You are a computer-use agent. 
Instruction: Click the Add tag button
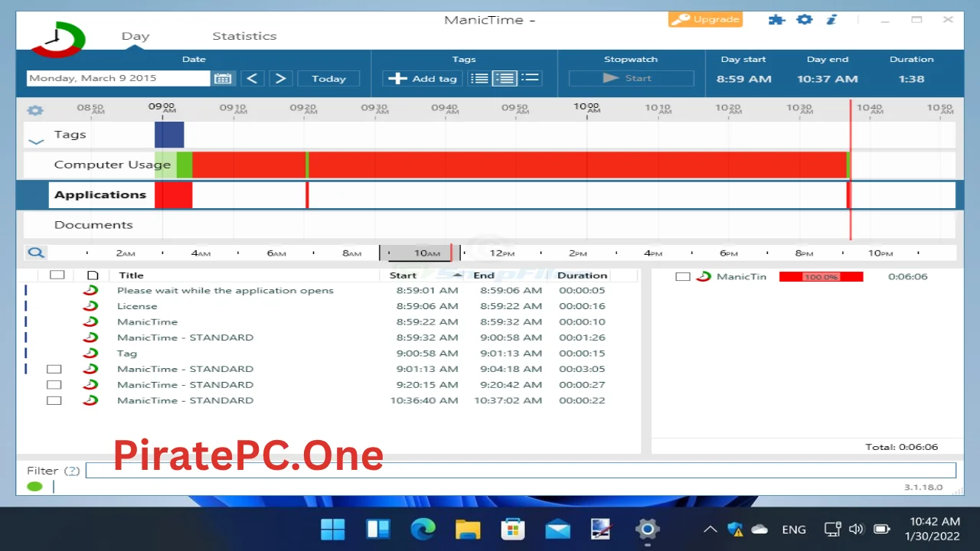[x=423, y=78]
